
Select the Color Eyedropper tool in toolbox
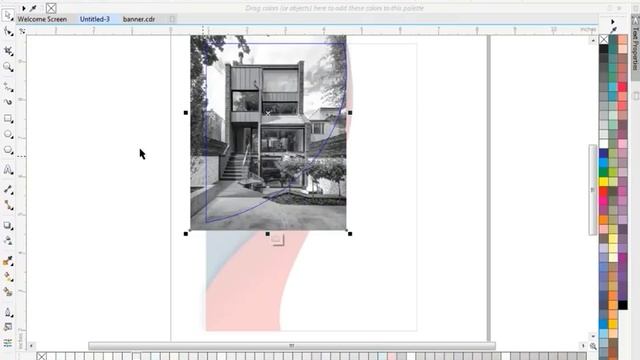click(x=8, y=261)
